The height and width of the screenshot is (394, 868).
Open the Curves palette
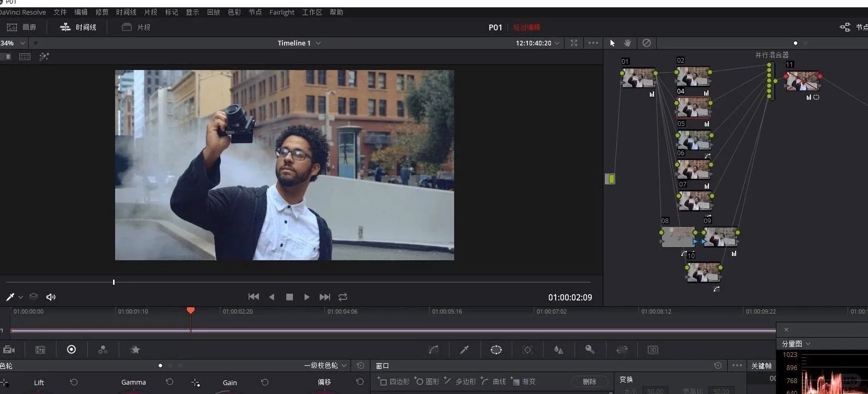click(x=433, y=350)
